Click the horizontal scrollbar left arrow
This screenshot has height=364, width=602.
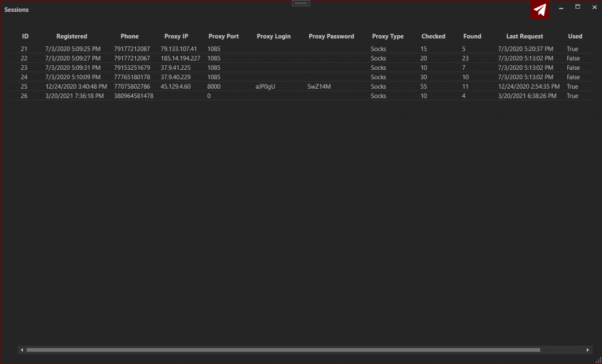(22, 350)
